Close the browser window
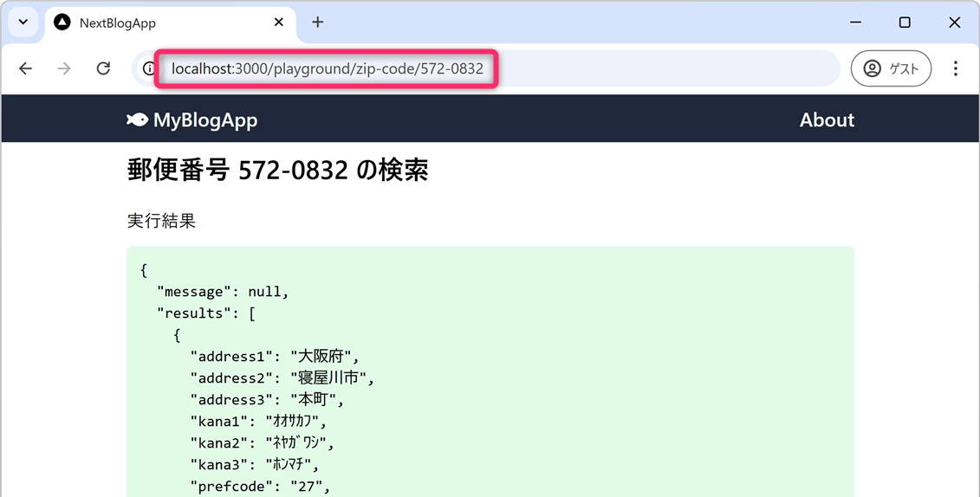Image resolution: width=980 pixels, height=497 pixels. point(954,23)
